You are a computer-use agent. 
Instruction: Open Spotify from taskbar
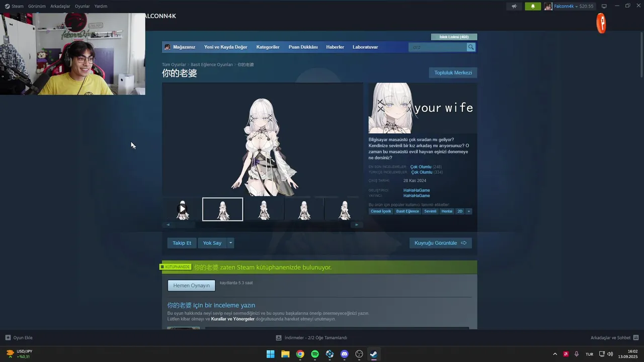click(315, 354)
